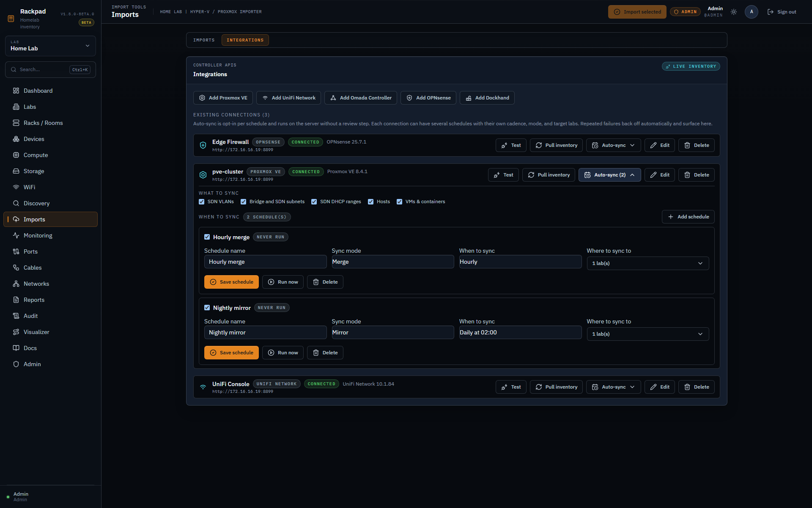Click the UniFi Console wifi icon
Screen dimensions: 812x508
coord(203,387)
